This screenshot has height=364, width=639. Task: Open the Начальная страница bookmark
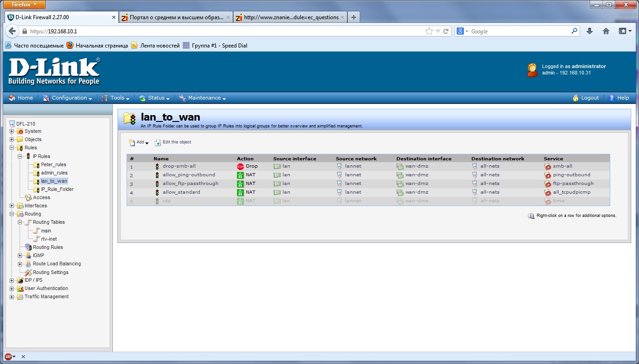point(97,46)
